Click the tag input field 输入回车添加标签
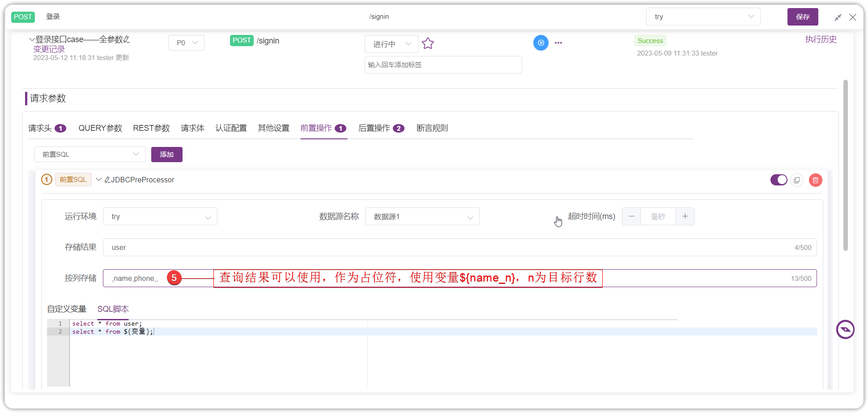868x413 pixels. (443, 65)
